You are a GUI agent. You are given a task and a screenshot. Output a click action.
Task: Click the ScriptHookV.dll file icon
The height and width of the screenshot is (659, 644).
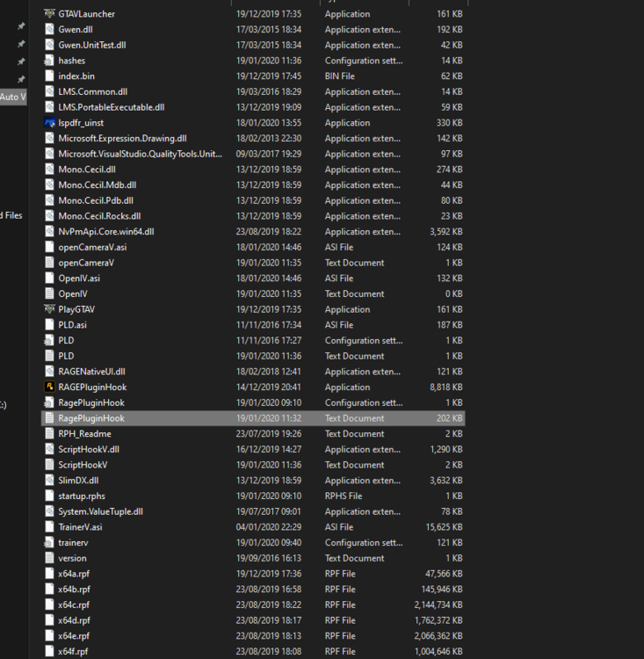49,449
